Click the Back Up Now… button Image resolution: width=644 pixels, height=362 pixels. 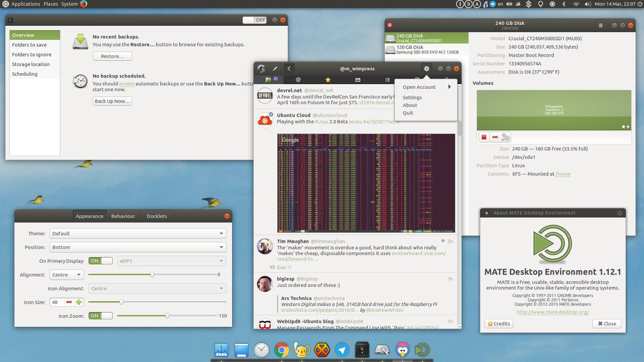(112, 101)
